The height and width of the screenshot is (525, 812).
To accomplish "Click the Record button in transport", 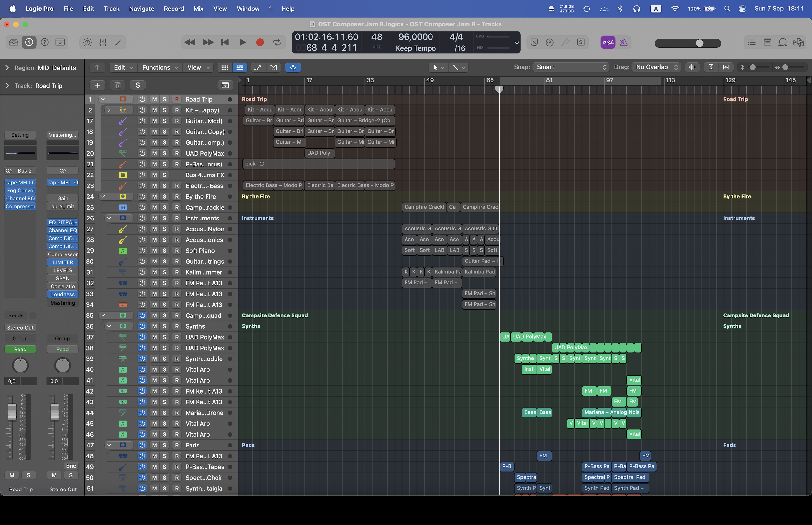I will click(x=260, y=42).
